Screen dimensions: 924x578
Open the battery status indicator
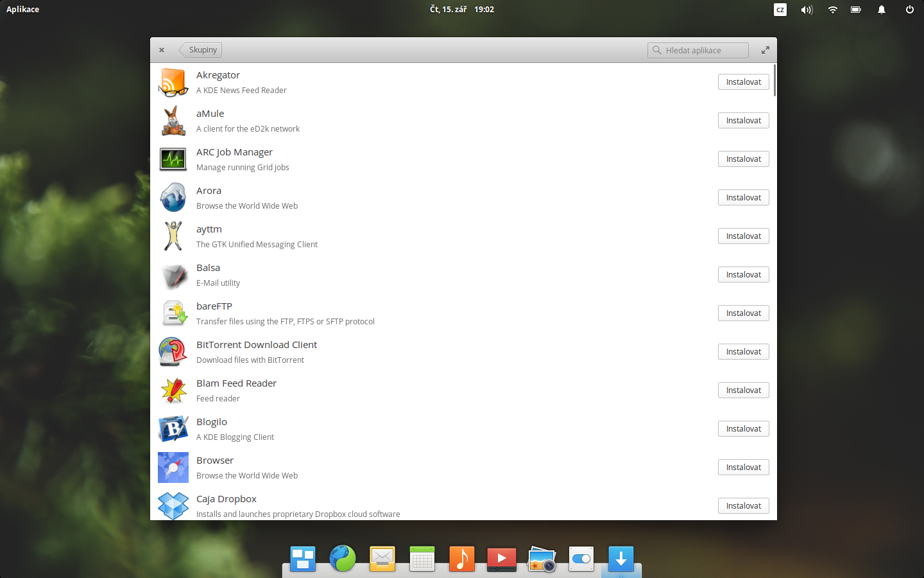coord(856,9)
